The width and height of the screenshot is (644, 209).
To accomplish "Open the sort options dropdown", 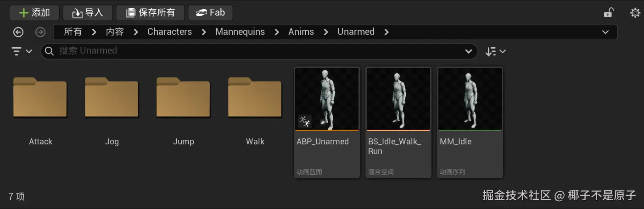I will click(x=496, y=51).
